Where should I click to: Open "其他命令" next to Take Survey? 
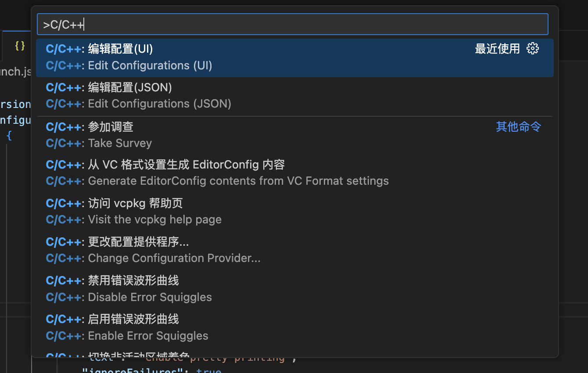[x=518, y=126]
